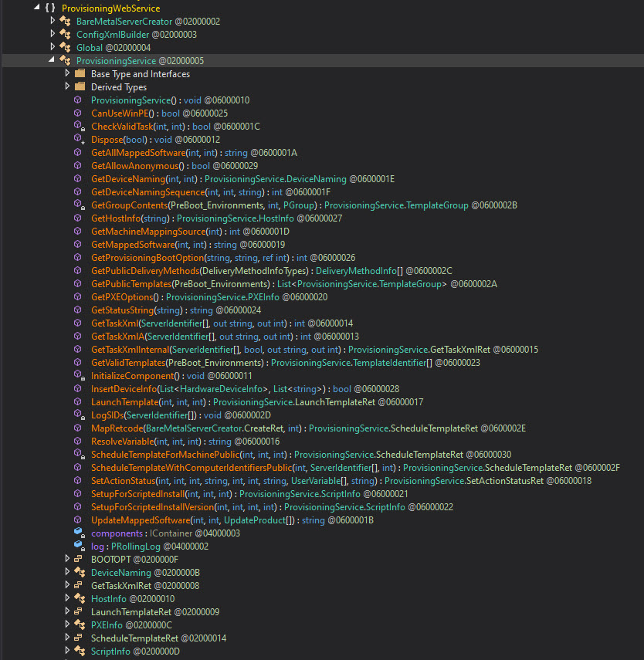Click the enum icon beside ScheduleTemplateRet
The image size is (644, 660).
[x=78, y=638]
